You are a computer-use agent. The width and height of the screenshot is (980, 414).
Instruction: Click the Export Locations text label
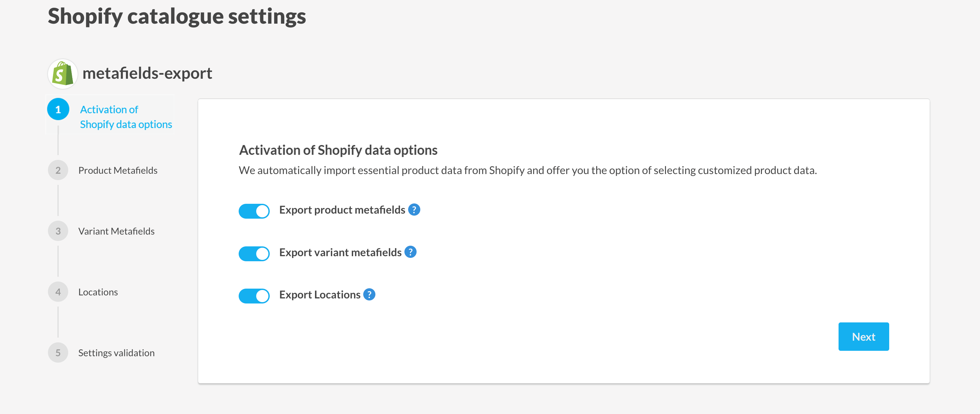pyautogui.click(x=320, y=295)
